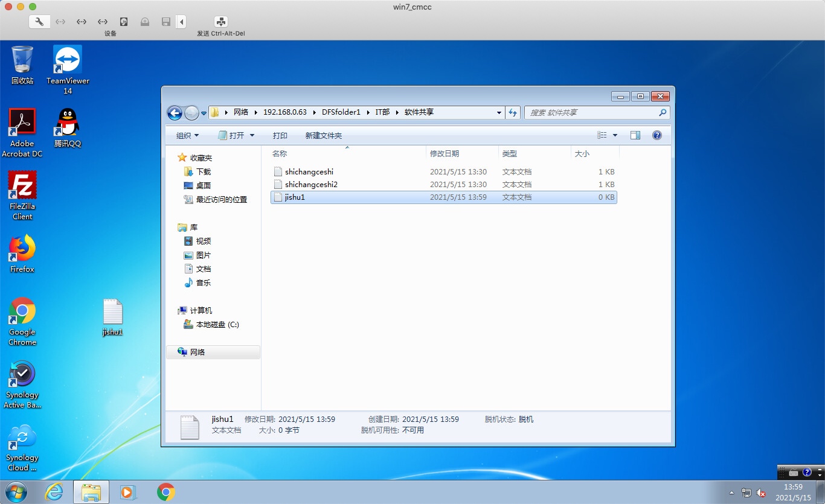Image resolution: width=825 pixels, height=504 pixels.
Task: Select the FileZilla Client desktop icon
Action: (22, 196)
